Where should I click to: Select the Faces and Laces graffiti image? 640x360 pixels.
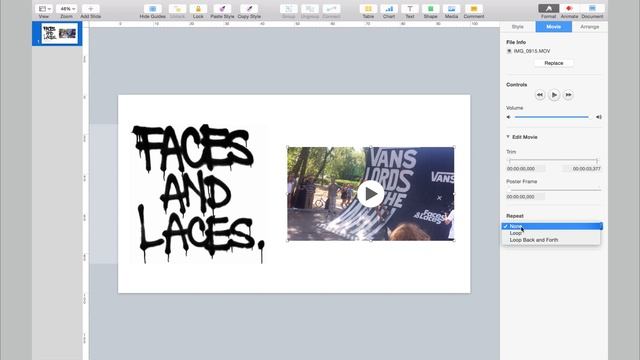(x=198, y=194)
